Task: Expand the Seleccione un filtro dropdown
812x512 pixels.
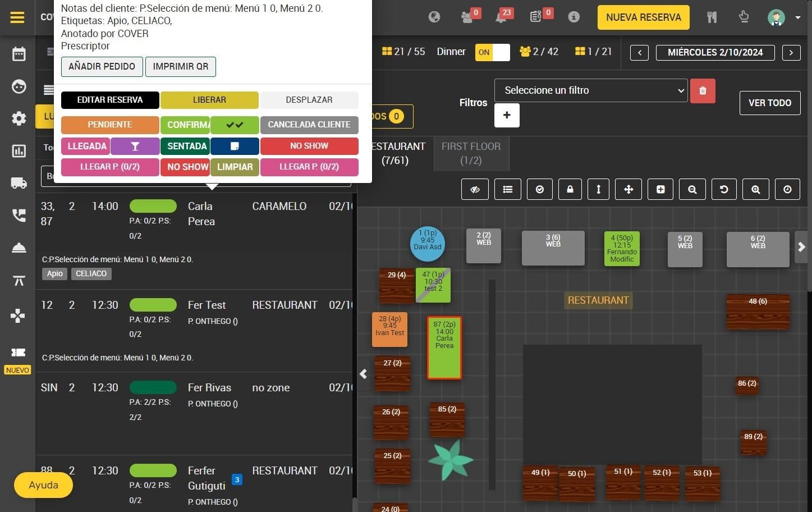Action: point(591,90)
